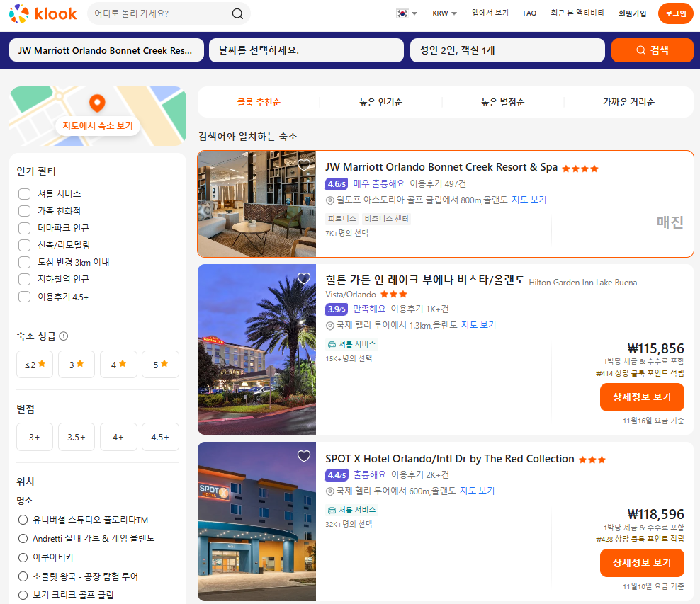Open the KRW currency dropdown
700x604 pixels.
pos(444,13)
